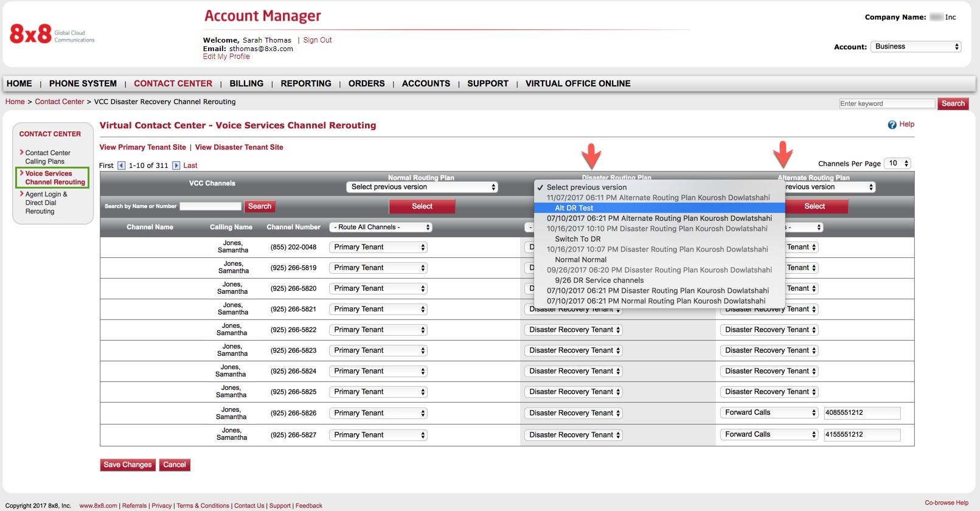Open Primary Tenant dropdown for (925) 266-5827
This screenshot has width=980, height=511.
click(378, 435)
